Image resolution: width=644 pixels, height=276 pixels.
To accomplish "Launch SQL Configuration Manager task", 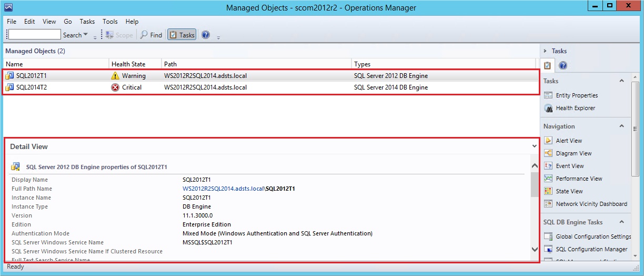I will 591,249.
